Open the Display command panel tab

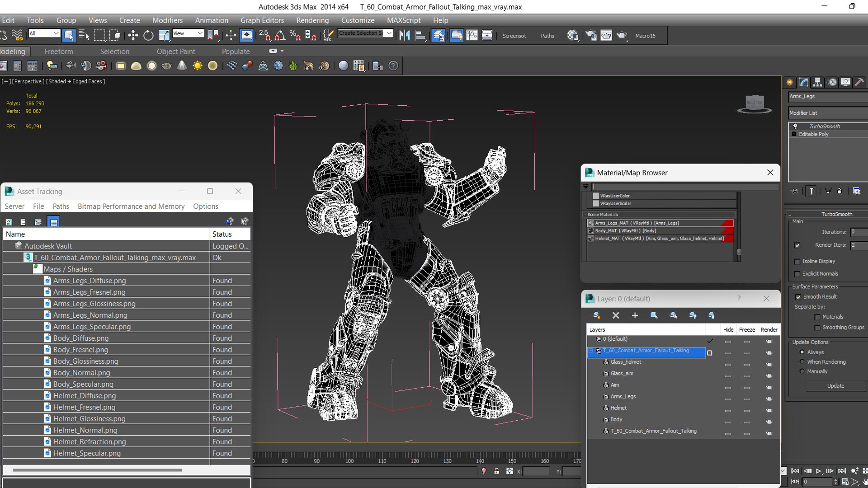click(845, 82)
